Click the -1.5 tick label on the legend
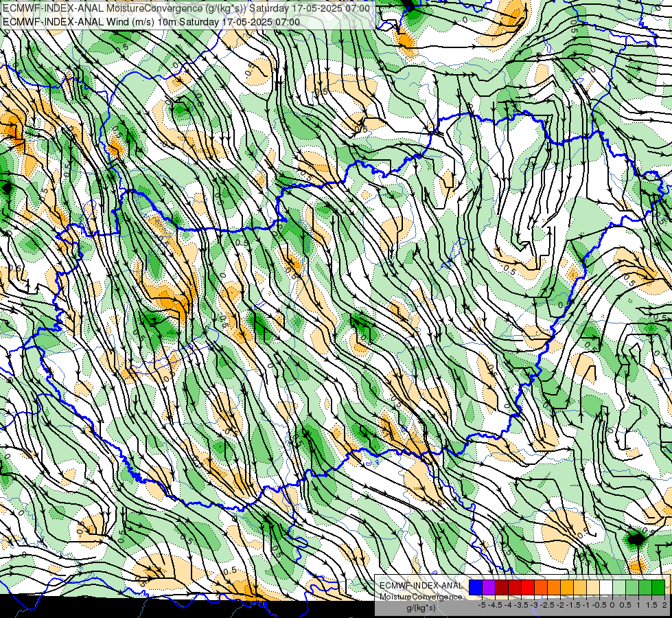The image size is (672, 618). tap(573, 605)
